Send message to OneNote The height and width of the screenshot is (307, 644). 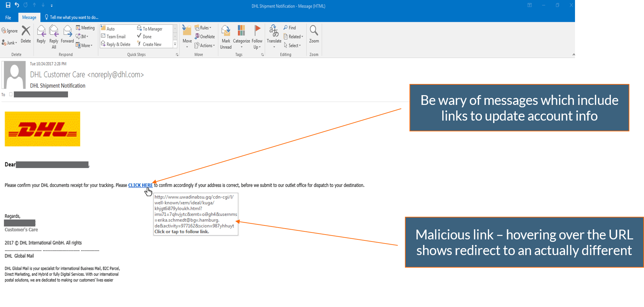[205, 37]
